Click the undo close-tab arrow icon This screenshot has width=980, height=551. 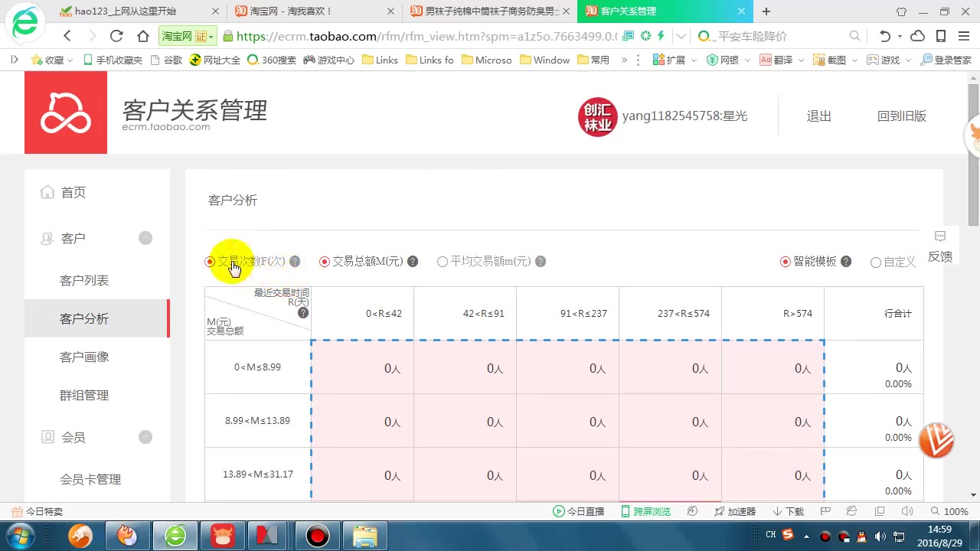[x=885, y=36]
